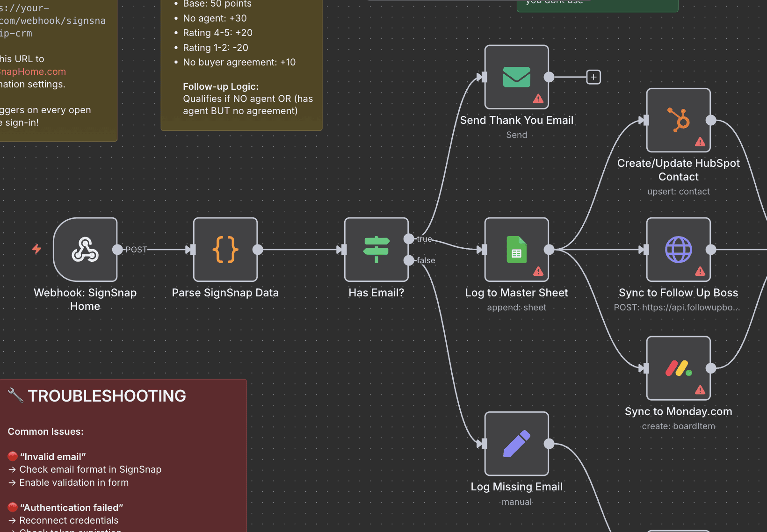Click output connector of Log Missing Email
767x532 pixels.
point(549,444)
